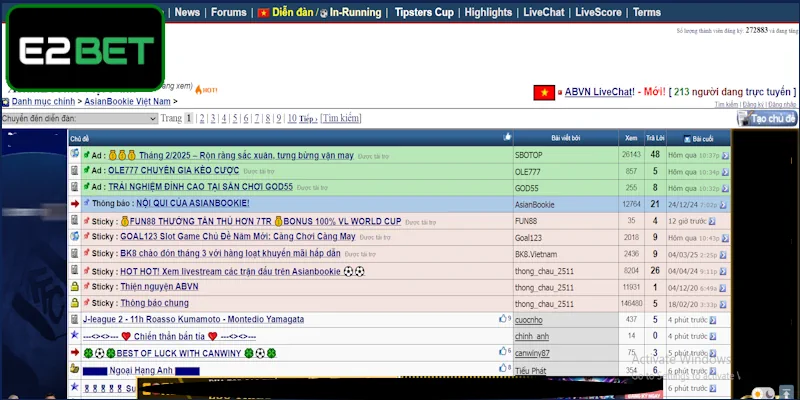Open Ngoại Hạng Anh topic

141,370
